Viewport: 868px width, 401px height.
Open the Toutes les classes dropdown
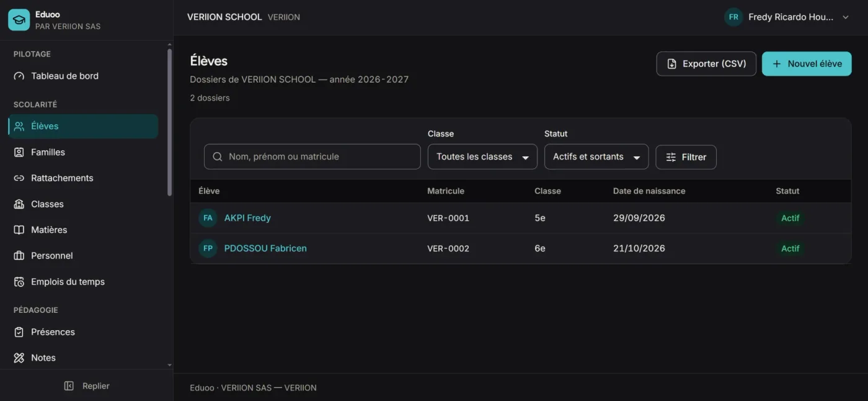coord(482,157)
